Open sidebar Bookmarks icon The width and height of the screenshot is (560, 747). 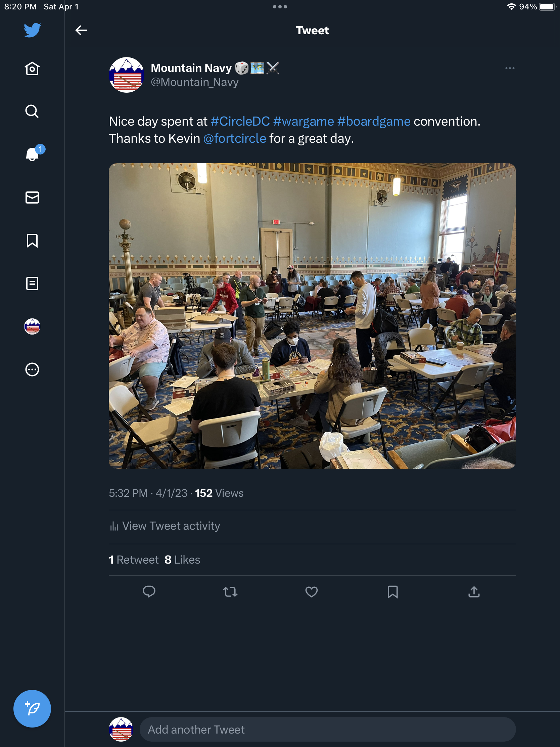[x=32, y=241]
